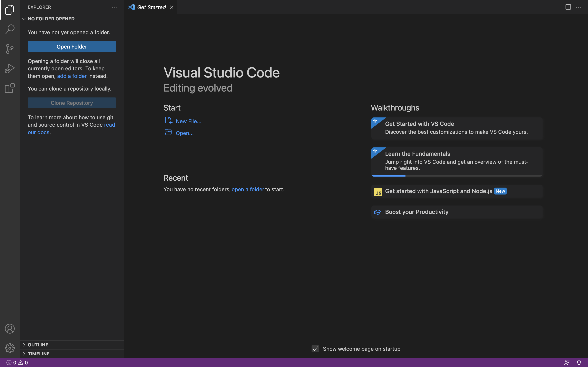Uncheck Show welcome page on startup
Viewport: 588px width, 367px height.
point(315,349)
